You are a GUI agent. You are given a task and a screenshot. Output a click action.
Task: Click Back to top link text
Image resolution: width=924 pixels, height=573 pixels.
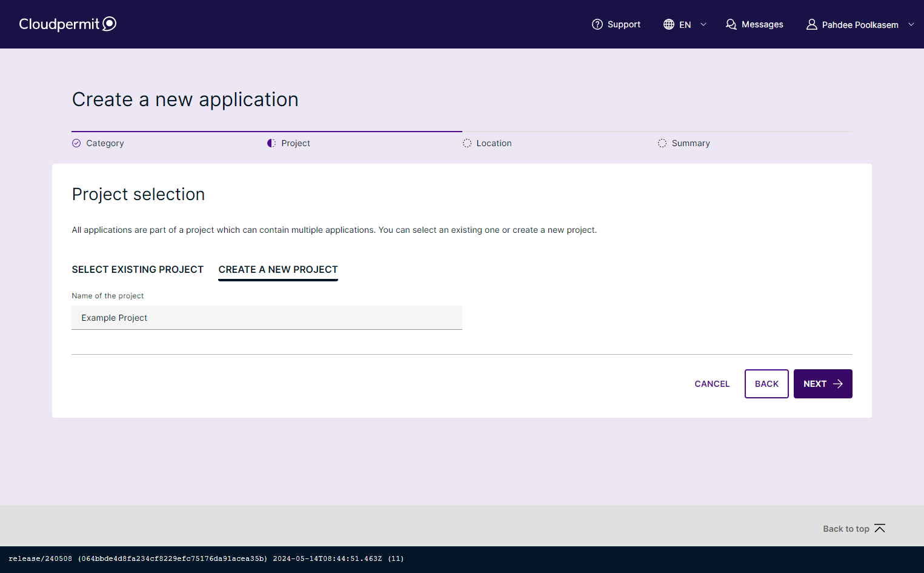[x=846, y=529]
